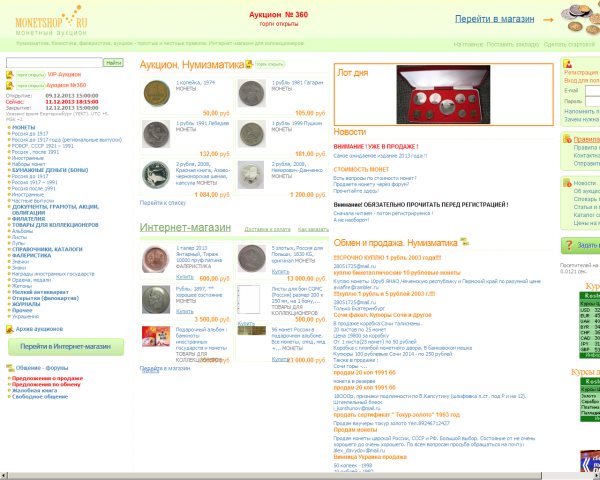The height and width of the screenshot is (480, 600).
Task: Select ТОВАРЫ ДЛЯ КОЛЛЕКЦИОНЕРОВ category
Action: click(55, 225)
